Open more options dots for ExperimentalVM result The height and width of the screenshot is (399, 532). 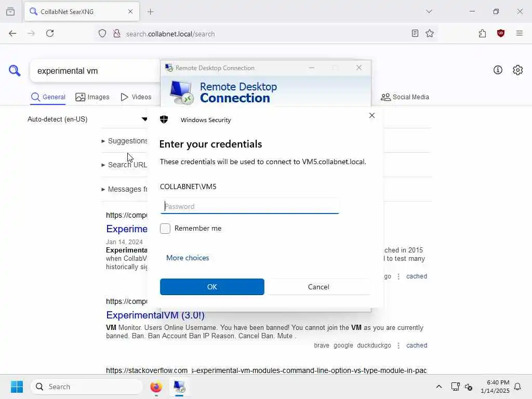pyautogui.click(x=398, y=345)
